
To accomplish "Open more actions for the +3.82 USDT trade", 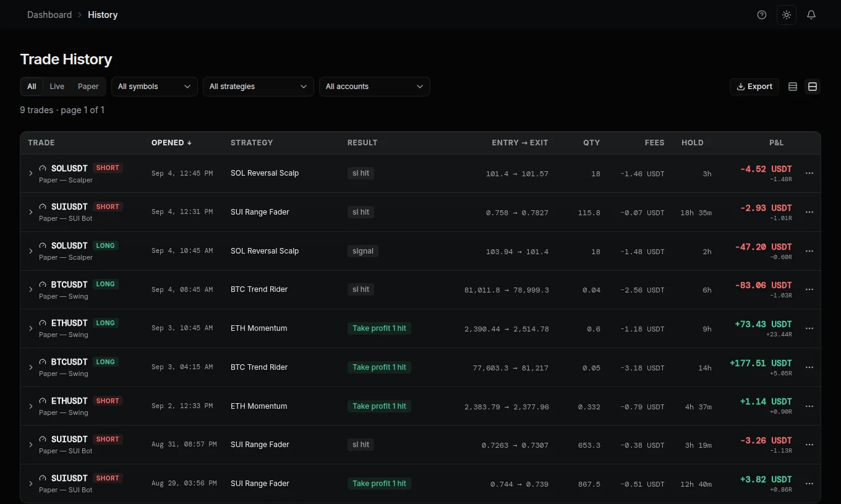I will [809, 484].
